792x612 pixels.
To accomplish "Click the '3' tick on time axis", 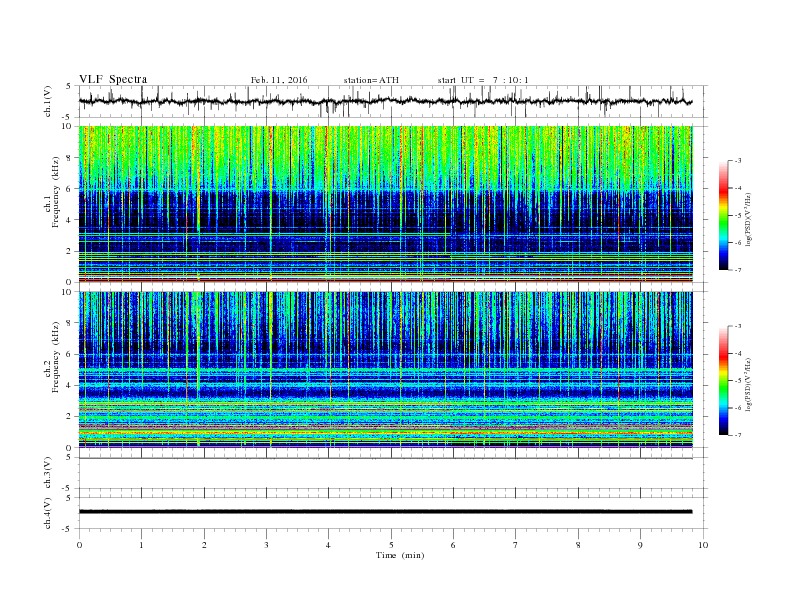I will tap(266, 545).
